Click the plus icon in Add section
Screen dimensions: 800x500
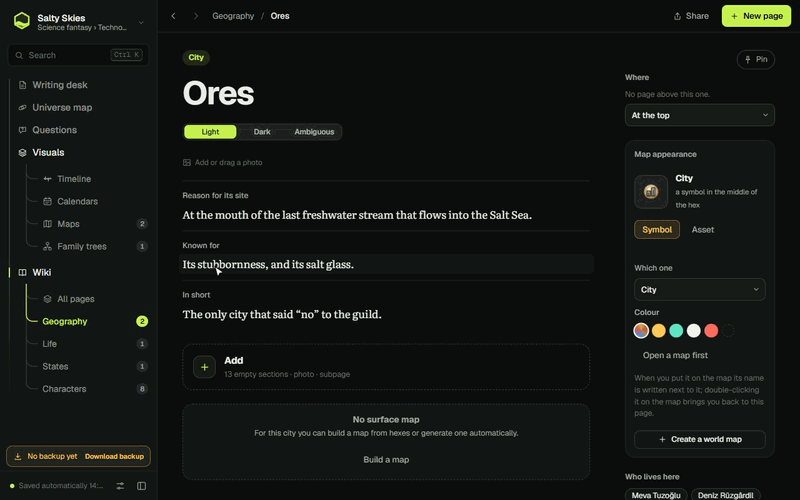point(204,367)
